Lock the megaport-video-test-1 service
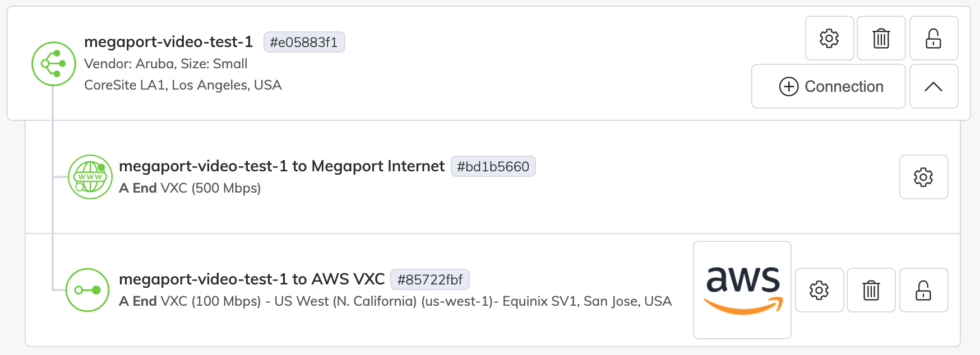The image size is (980, 355). coord(933,39)
